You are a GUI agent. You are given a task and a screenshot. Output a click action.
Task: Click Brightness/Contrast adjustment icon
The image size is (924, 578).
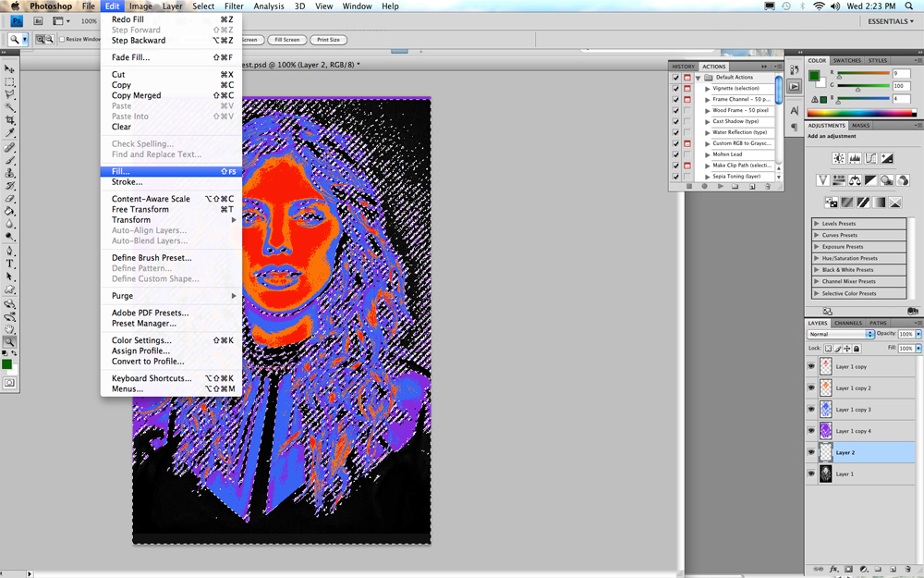[x=839, y=158]
